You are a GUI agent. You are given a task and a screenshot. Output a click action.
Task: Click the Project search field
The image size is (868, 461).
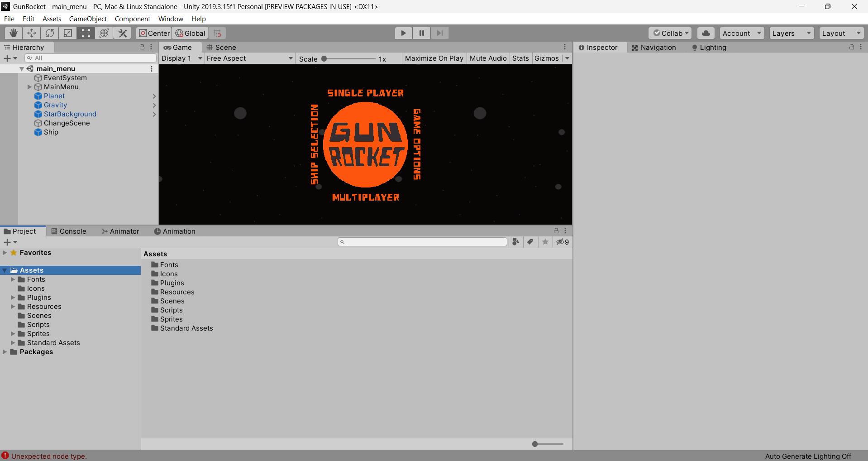pos(422,242)
